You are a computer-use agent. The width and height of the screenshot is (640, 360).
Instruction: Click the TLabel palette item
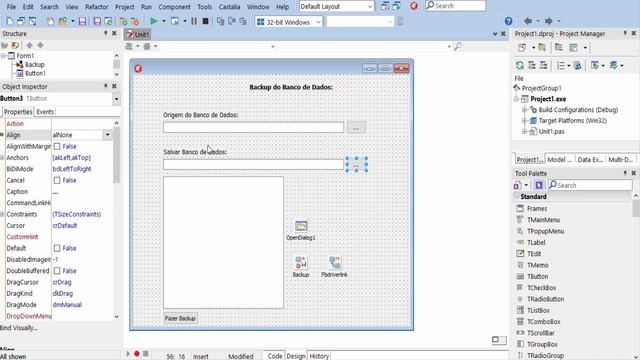536,242
